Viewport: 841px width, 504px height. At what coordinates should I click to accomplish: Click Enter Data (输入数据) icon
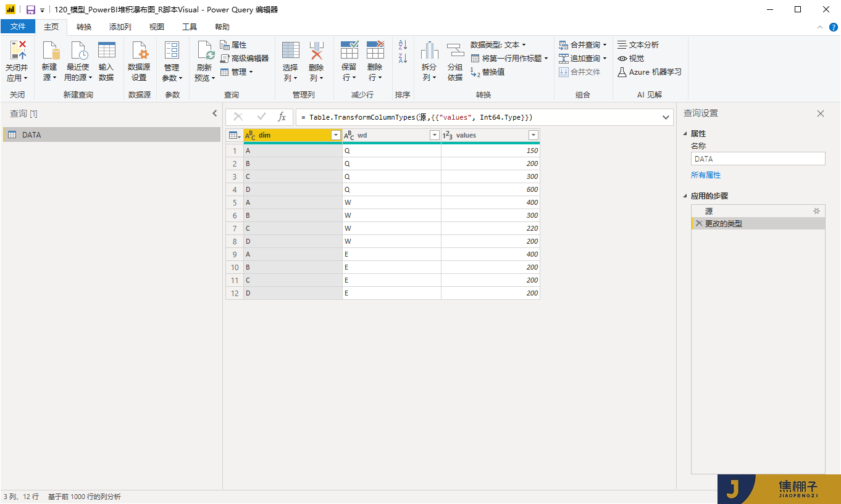click(x=106, y=51)
